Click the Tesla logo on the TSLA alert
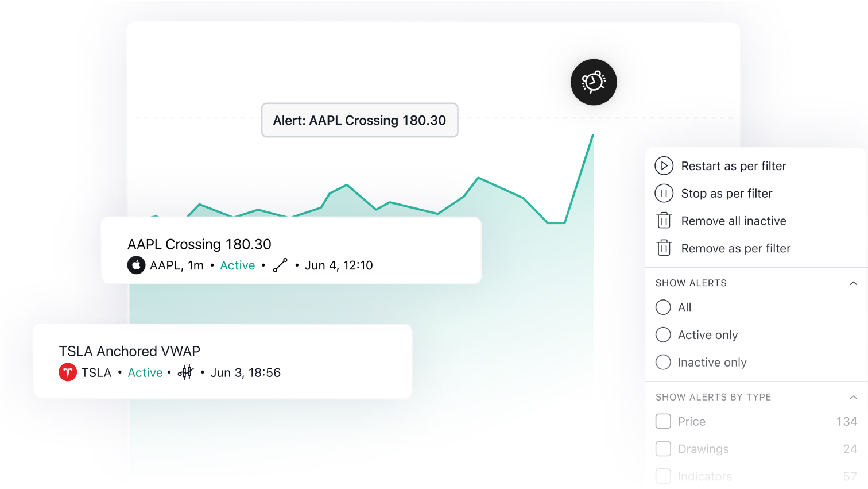Screen dimensions: 868x489 [x=67, y=372]
